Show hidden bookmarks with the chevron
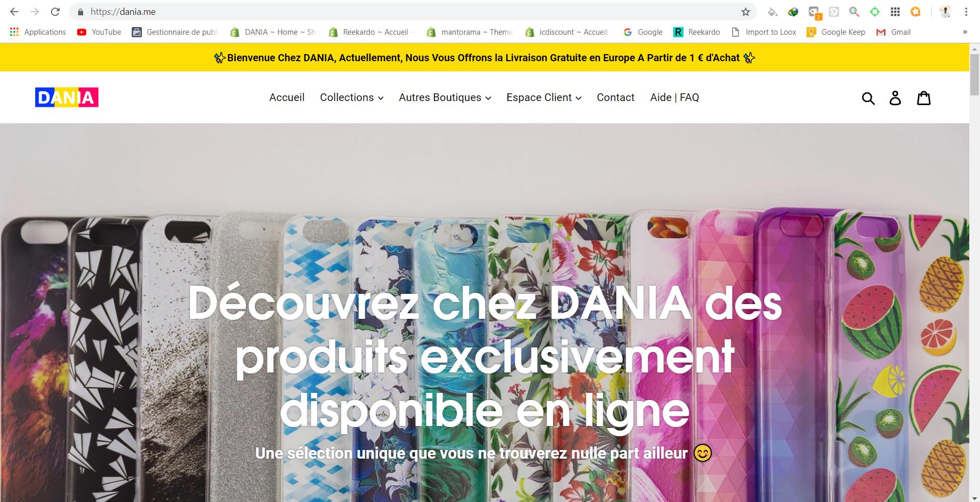Screen dimensions: 980x502 (965, 32)
